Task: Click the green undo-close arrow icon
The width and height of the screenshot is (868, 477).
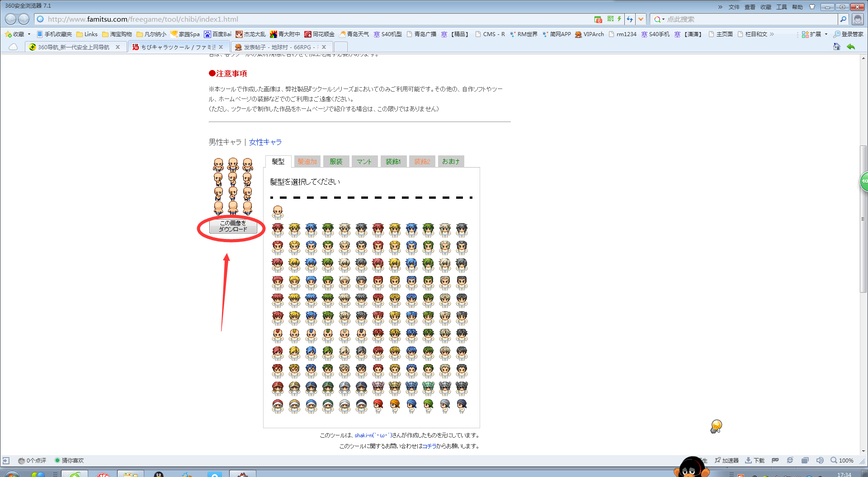Action: [851, 47]
